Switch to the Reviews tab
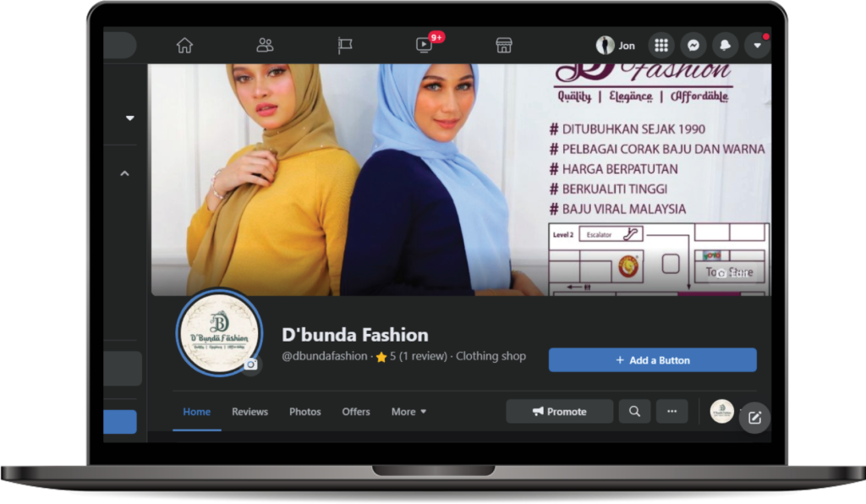This screenshot has height=504, width=866. click(249, 412)
